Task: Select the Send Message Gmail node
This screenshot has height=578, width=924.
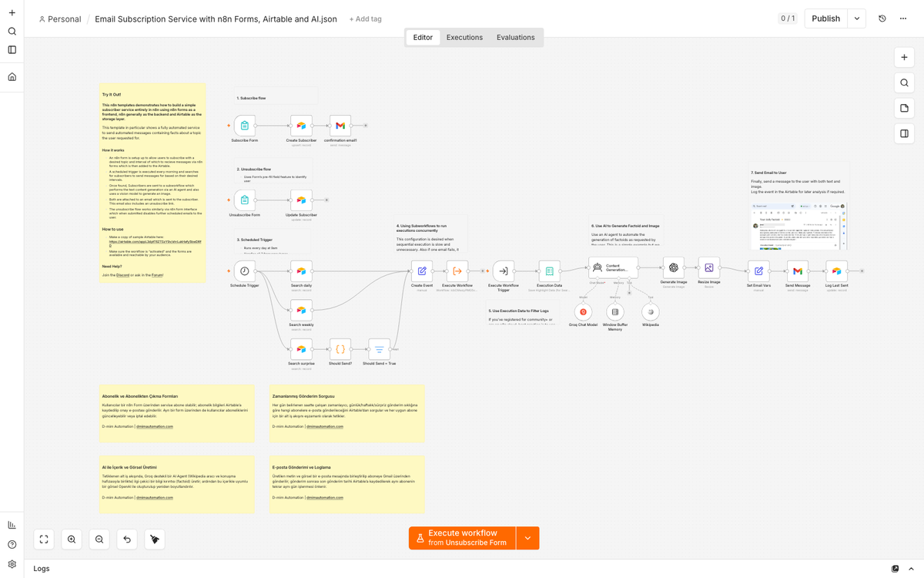Action: (x=798, y=271)
